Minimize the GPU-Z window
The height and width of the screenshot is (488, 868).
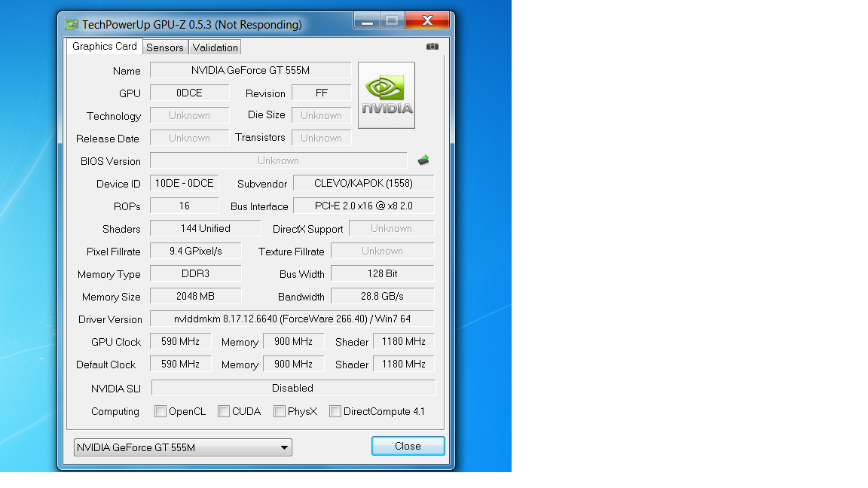click(366, 21)
